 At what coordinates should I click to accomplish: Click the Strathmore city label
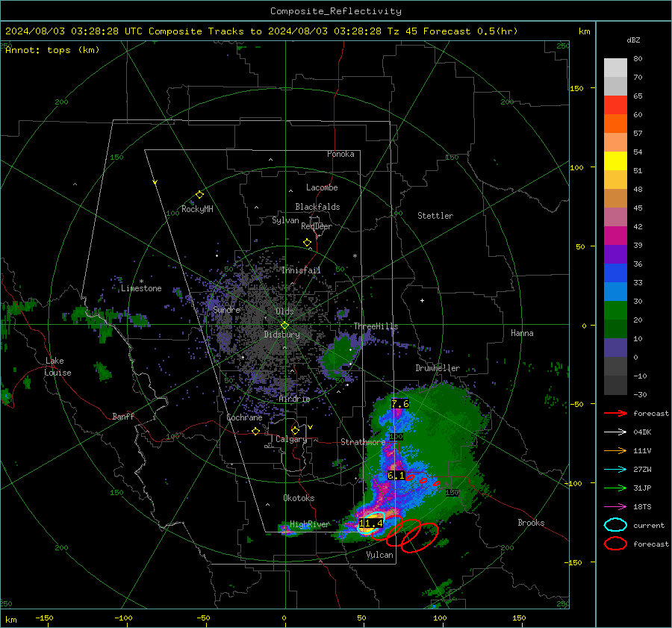(363, 442)
